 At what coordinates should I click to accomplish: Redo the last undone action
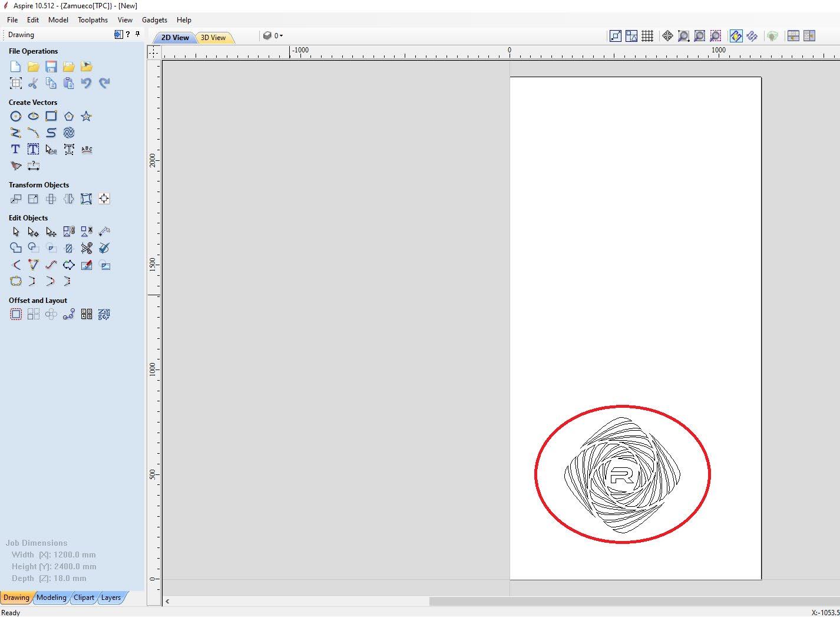(x=104, y=83)
